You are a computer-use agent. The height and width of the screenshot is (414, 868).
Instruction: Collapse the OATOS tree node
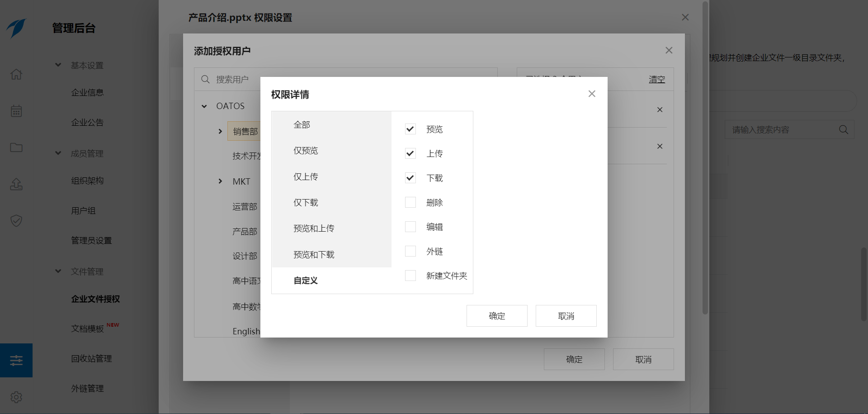pyautogui.click(x=204, y=106)
